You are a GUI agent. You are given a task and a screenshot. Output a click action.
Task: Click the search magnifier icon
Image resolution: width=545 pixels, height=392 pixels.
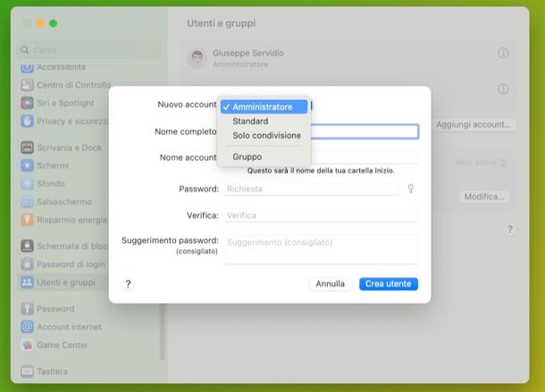[25, 50]
